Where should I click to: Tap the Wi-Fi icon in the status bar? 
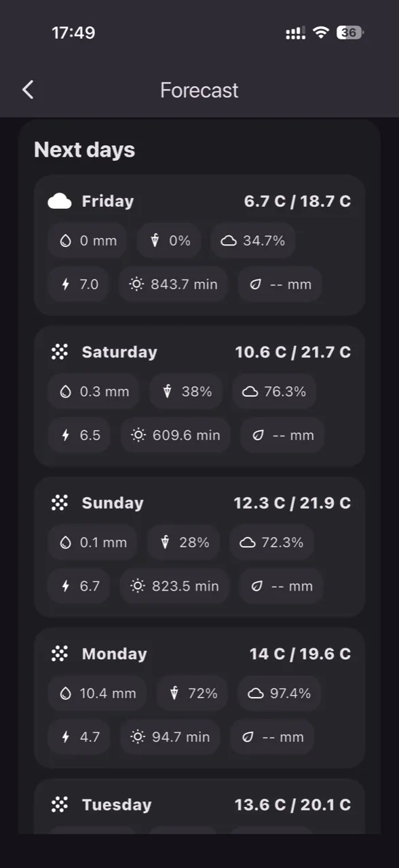(x=321, y=33)
